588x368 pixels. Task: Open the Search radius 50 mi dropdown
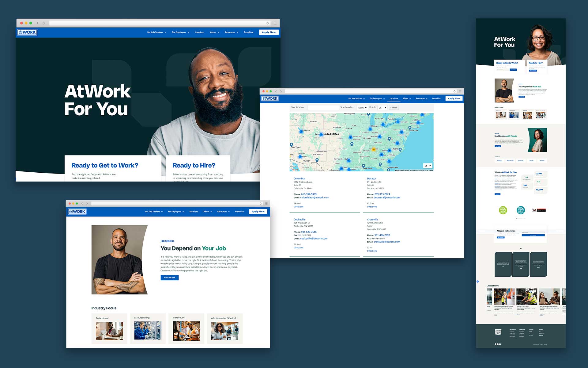(362, 108)
